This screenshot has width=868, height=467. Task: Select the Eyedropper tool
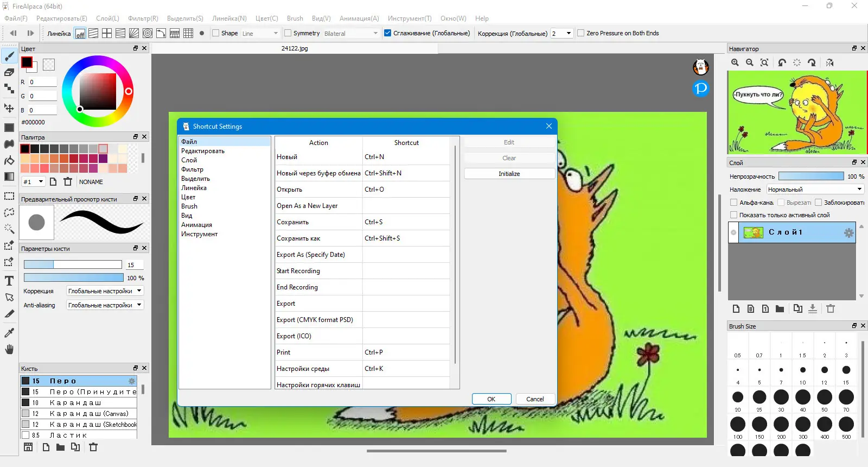pyautogui.click(x=9, y=332)
